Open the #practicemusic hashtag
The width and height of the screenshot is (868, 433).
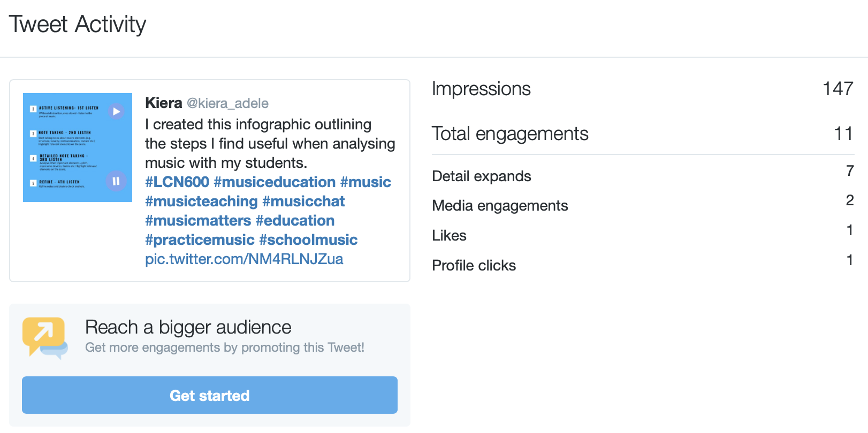(200, 240)
